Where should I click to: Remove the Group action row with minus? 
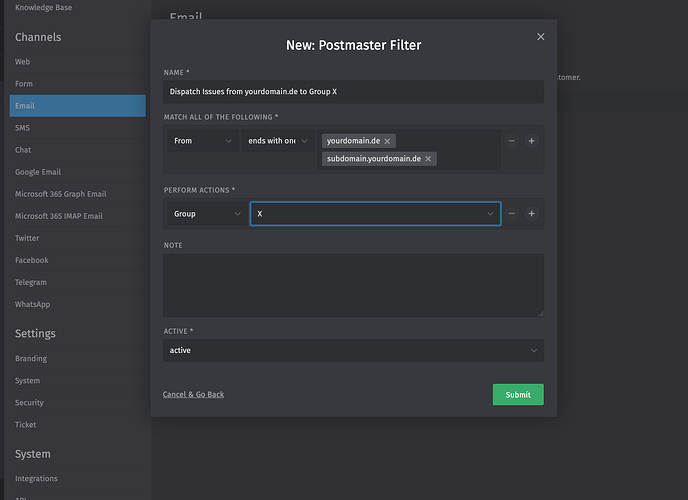512,213
